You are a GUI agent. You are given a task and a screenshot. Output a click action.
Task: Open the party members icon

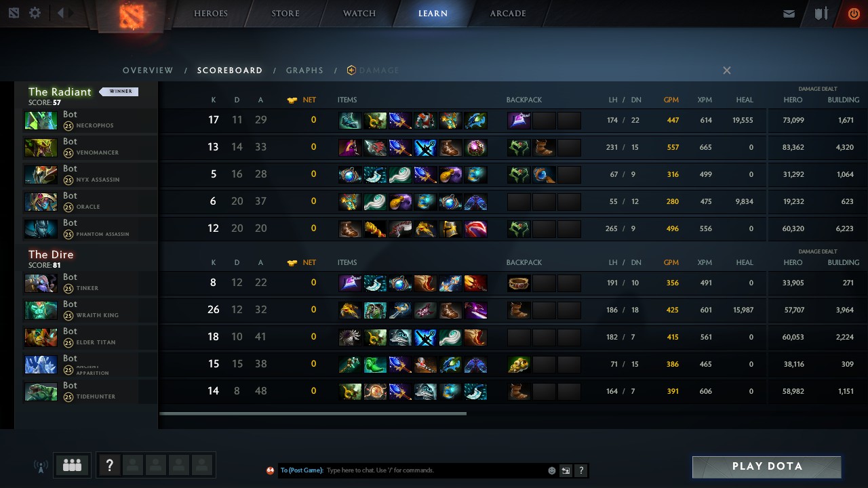[72, 465]
